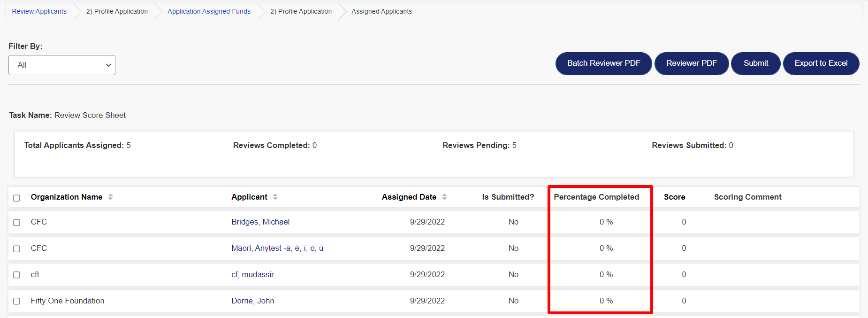Submit the reviews

click(x=756, y=63)
